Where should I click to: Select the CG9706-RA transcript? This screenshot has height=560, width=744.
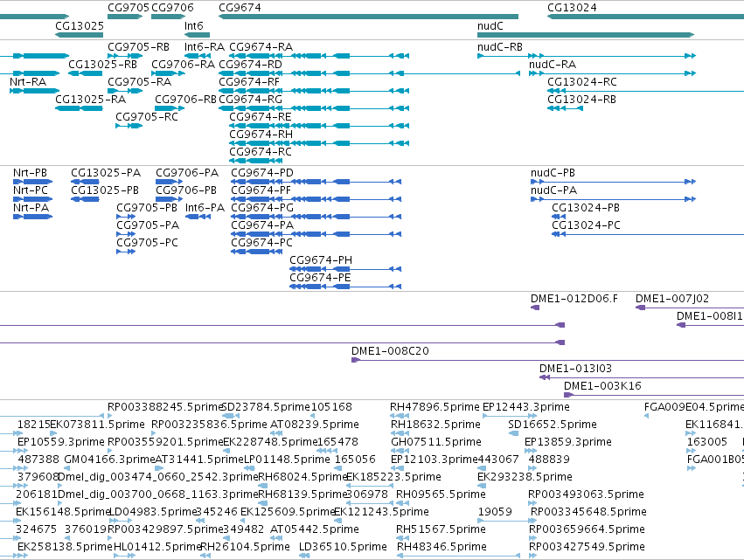(183, 65)
